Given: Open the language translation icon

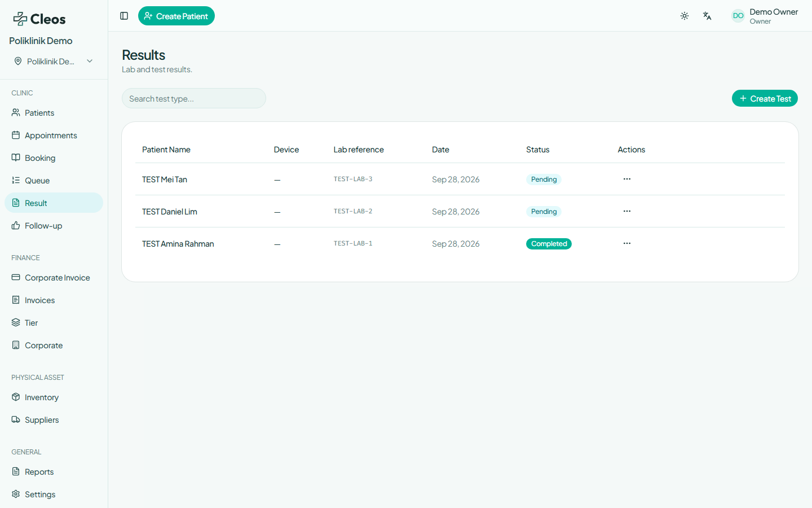Looking at the screenshot, I should pos(707,16).
